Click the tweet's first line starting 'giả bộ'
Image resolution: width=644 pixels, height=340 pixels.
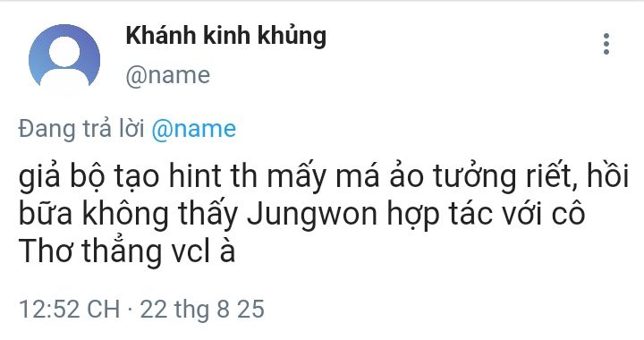click(x=324, y=177)
